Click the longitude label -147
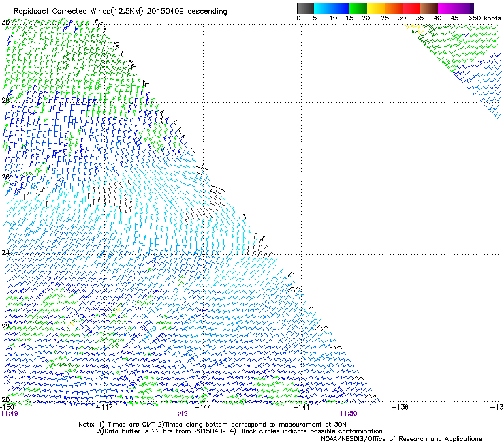 (x=105, y=407)
